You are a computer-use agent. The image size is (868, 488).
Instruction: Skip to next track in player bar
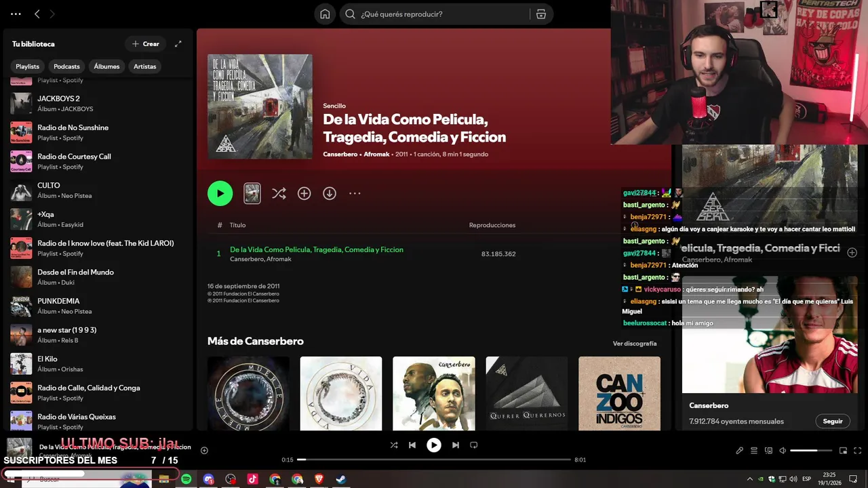tap(456, 445)
